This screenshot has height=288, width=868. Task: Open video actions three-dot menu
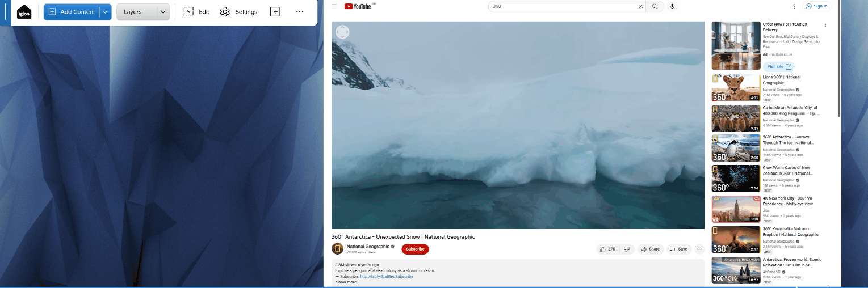coord(699,249)
